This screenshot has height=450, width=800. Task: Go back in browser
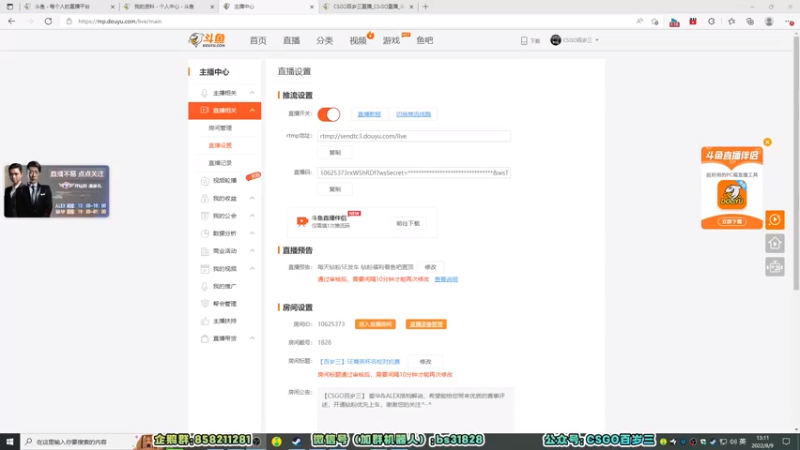point(11,21)
